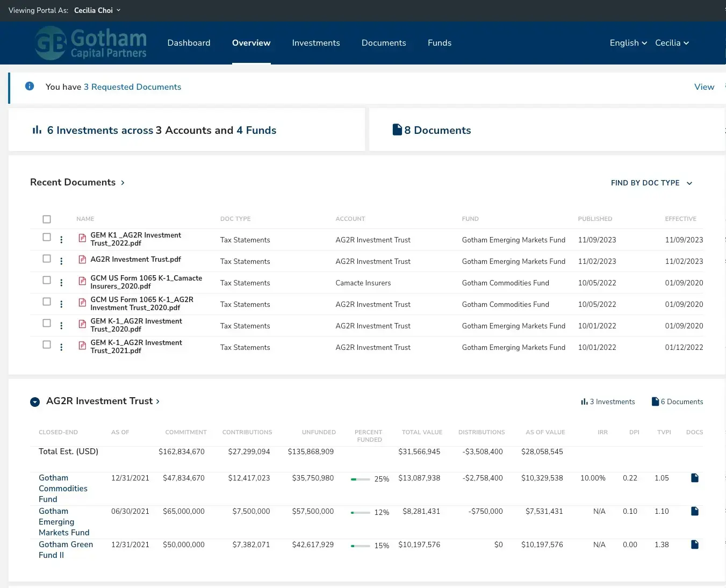Open the PDF icon for AG2R Investment Trust.pdf
The image size is (726, 588).
click(82, 259)
